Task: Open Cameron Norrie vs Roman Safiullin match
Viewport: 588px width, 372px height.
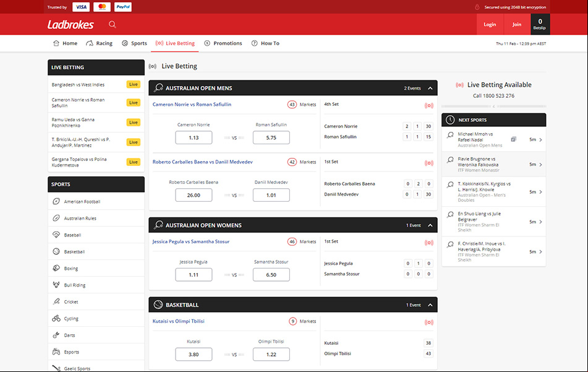Action: 192,105
